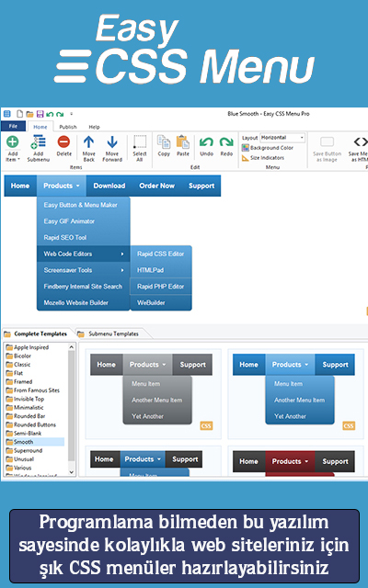The height and width of the screenshot is (588, 368).
Task: Open Rounded Buttons template folder
Action: (30, 424)
